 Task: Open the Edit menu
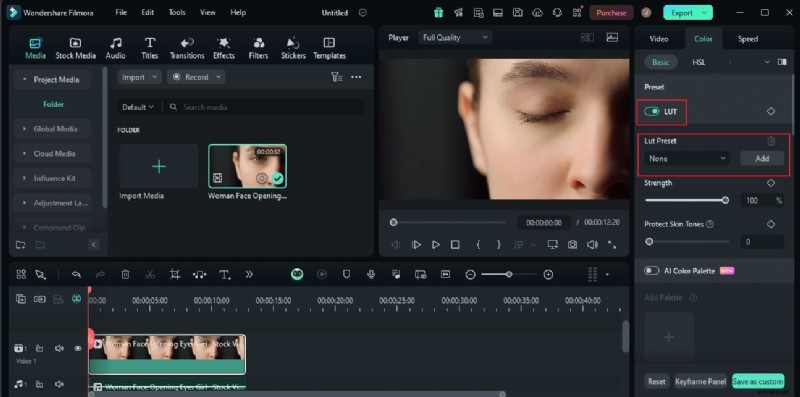147,12
